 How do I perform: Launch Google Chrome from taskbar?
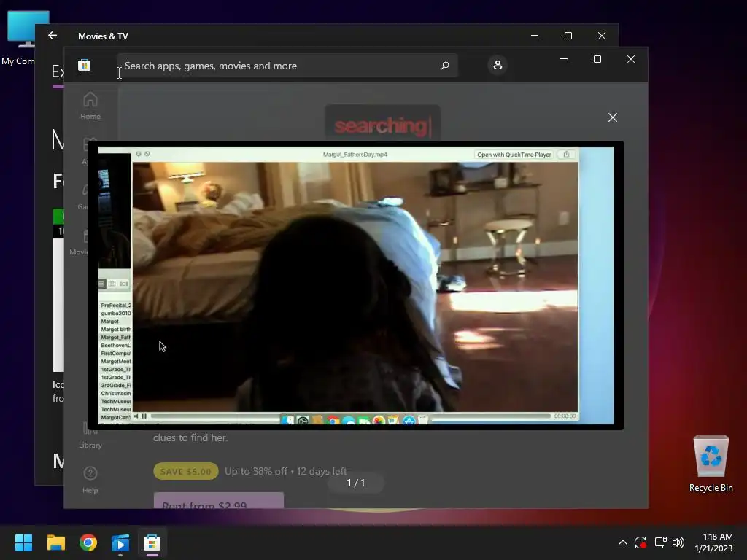tap(88, 542)
